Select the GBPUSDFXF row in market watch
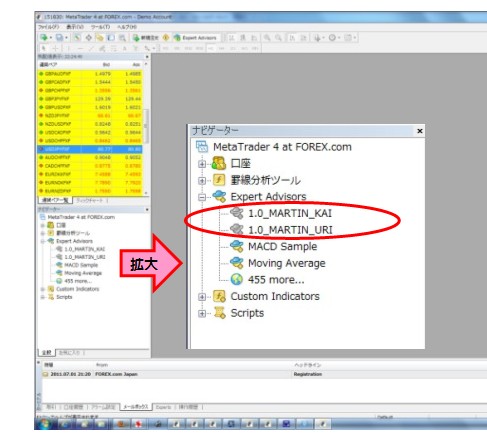The height and width of the screenshot is (444, 487). [x=90, y=107]
